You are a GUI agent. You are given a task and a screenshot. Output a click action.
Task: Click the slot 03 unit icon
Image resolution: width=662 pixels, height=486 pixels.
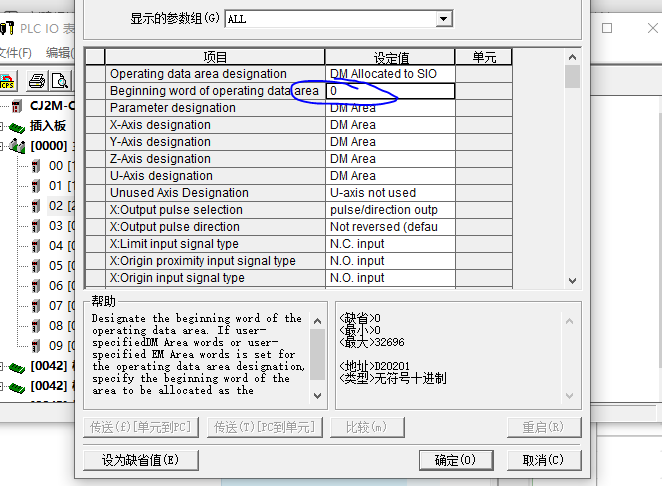click(36, 225)
